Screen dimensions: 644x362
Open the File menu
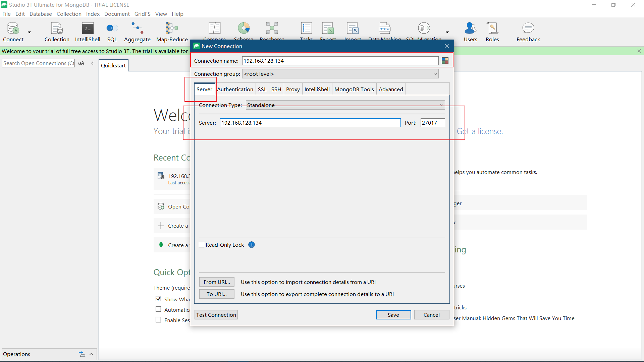pyautogui.click(x=6, y=14)
